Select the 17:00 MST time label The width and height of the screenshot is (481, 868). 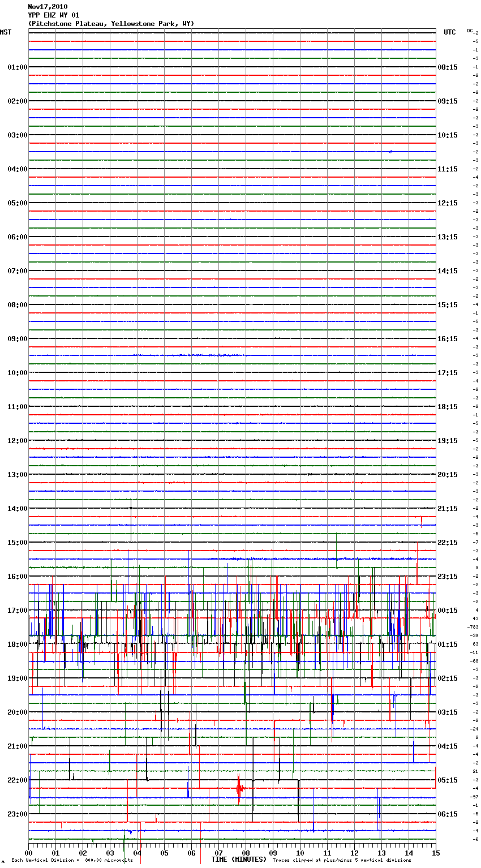pyautogui.click(x=18, y=611)
